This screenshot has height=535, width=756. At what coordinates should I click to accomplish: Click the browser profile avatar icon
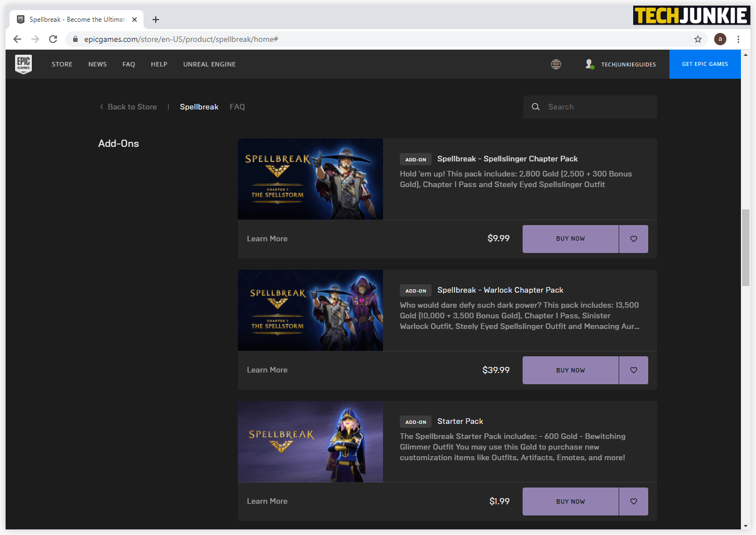click(x=720, y=39)
